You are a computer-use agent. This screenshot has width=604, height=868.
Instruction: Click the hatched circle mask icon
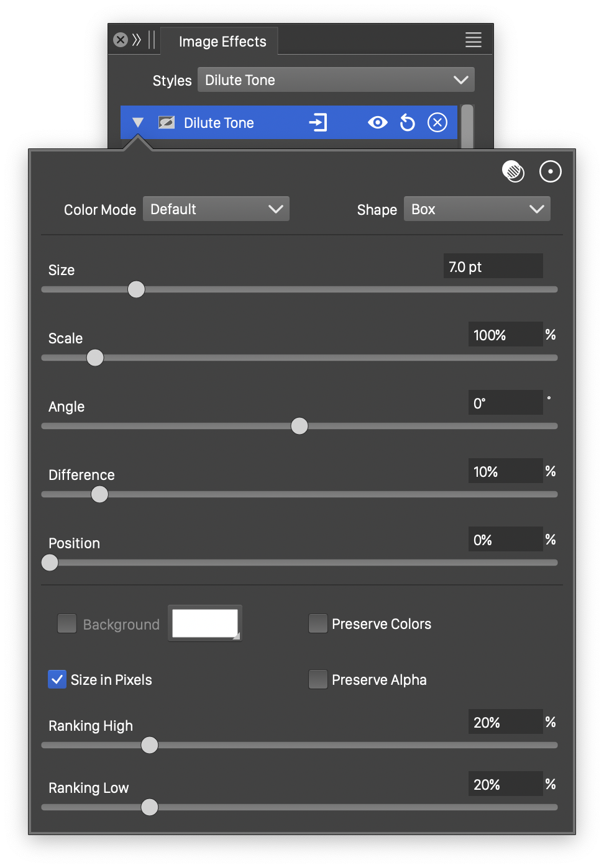tap(513, 171)
